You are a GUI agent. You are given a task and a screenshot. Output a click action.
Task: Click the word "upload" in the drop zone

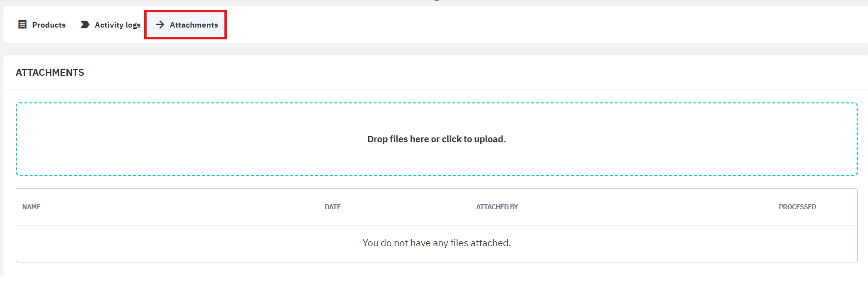tap(489, 139)
